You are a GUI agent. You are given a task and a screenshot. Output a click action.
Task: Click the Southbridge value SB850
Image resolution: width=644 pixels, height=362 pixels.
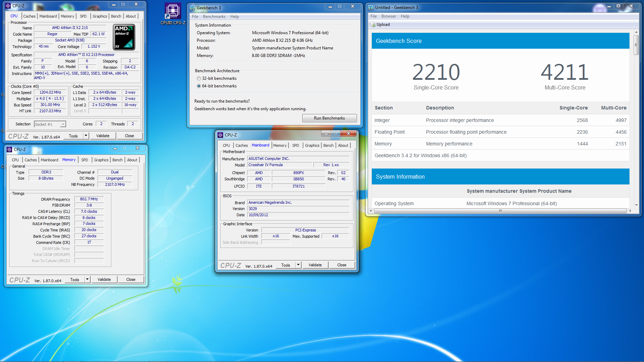point(298,179)
